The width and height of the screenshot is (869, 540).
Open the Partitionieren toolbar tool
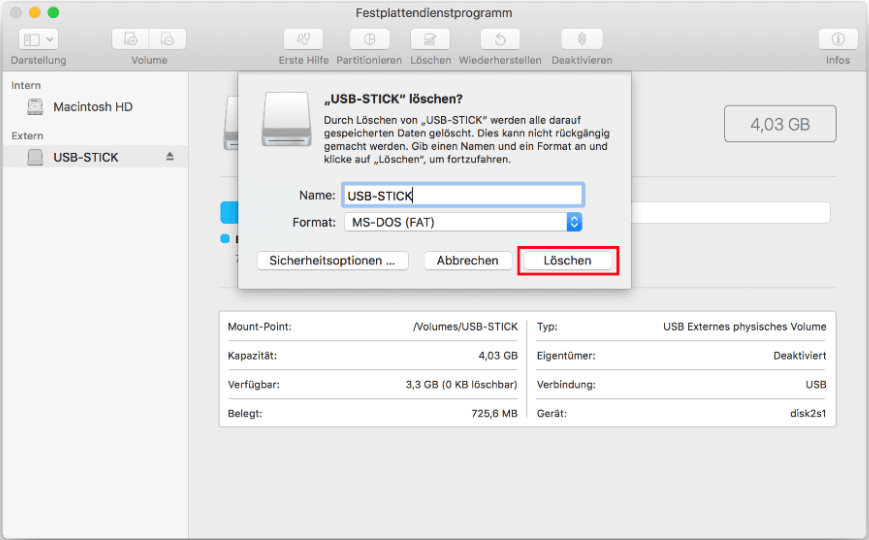(x=369, y=39)
